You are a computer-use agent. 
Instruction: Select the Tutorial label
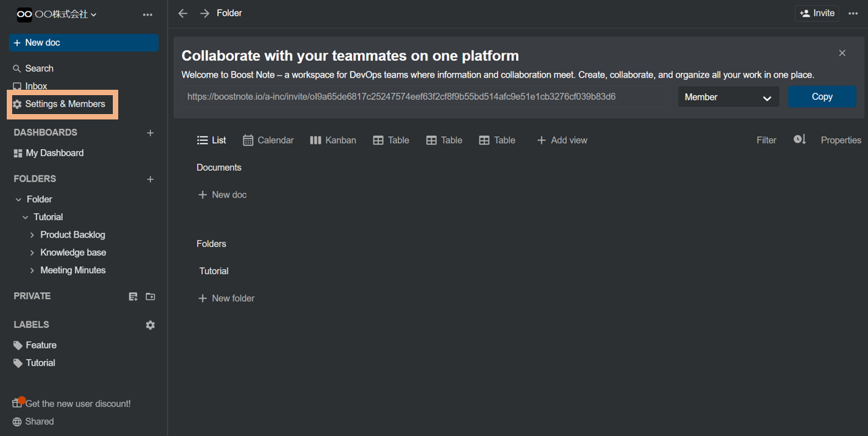pyautogui.click(x=34, y=363)
